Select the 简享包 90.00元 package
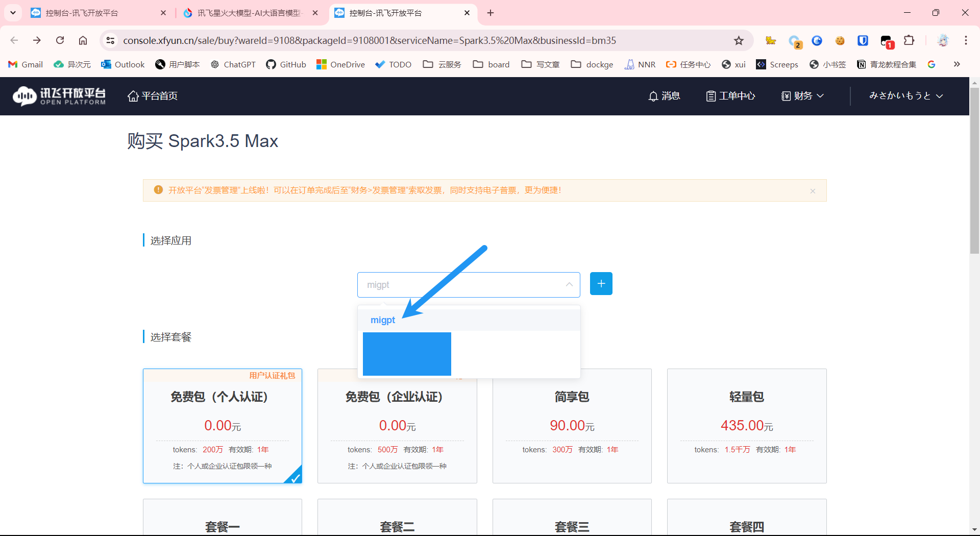Viewport: 980px width, 536px height. pos(572,426)
